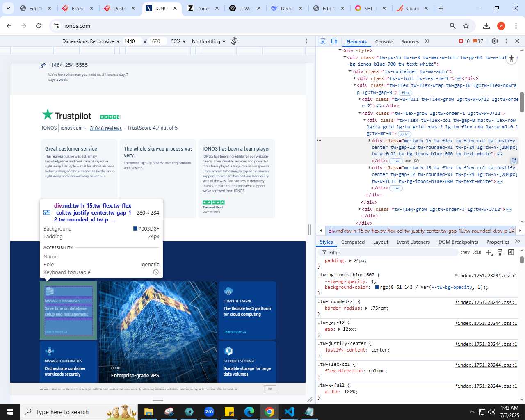The width and height of the screenshot is (525, 420).
Task: Open the DOM Breakpoints tab
Action: coord(458,242)
